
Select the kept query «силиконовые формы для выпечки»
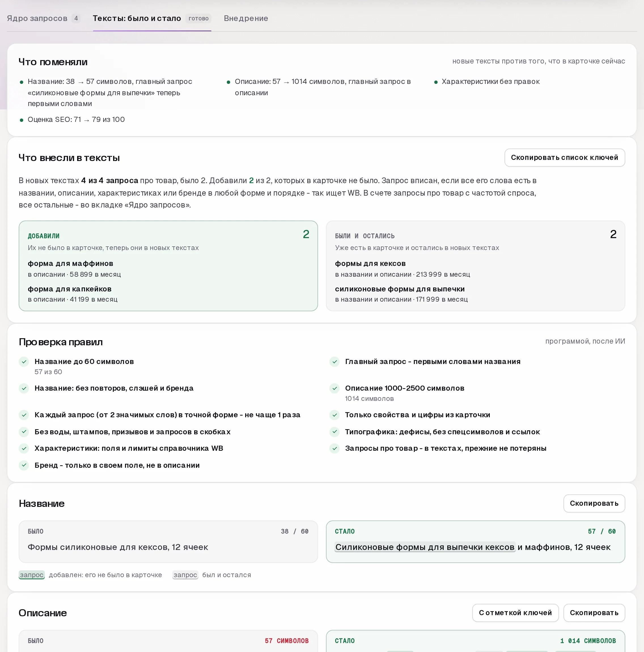point(400,289)
